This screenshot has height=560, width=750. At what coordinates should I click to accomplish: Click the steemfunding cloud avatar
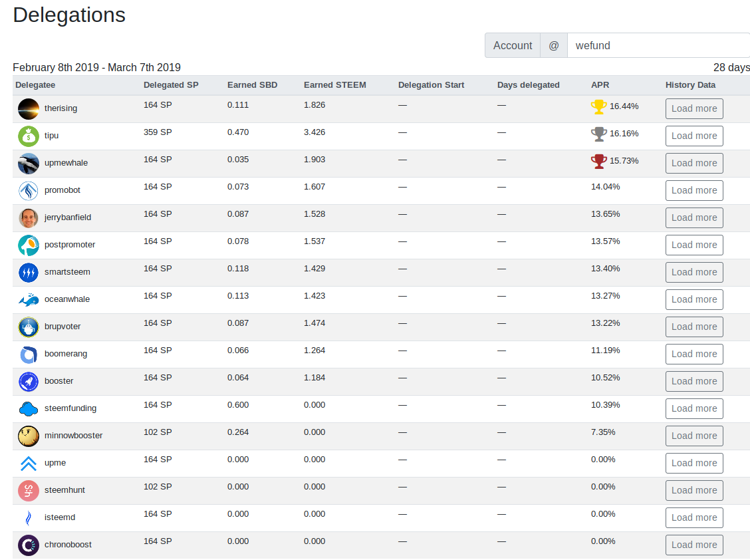(28, 409)
